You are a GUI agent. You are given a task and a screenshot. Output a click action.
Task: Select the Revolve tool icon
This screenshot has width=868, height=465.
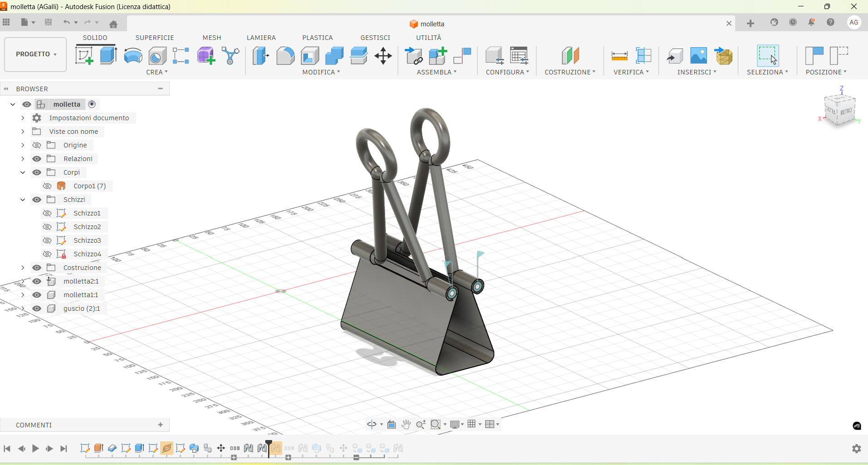click(x=133, y=56)
